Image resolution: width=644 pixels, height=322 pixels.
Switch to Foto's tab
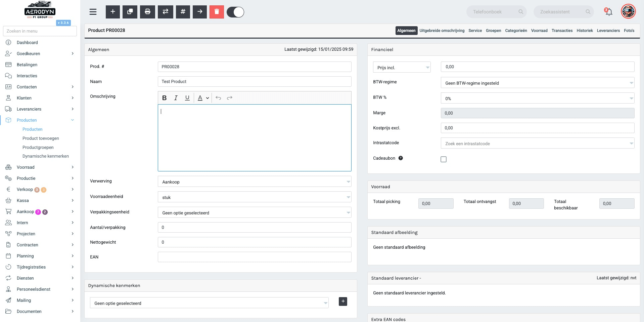(x=629, y=31)
